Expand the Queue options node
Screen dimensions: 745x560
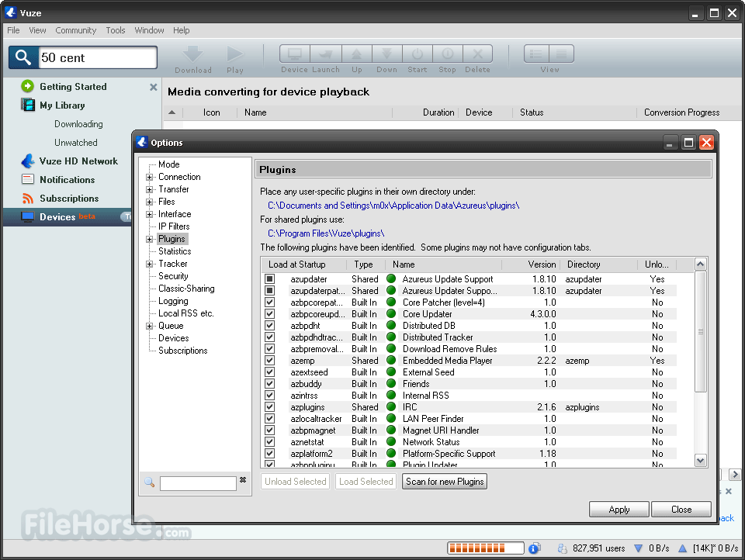[x=149, y=326]
